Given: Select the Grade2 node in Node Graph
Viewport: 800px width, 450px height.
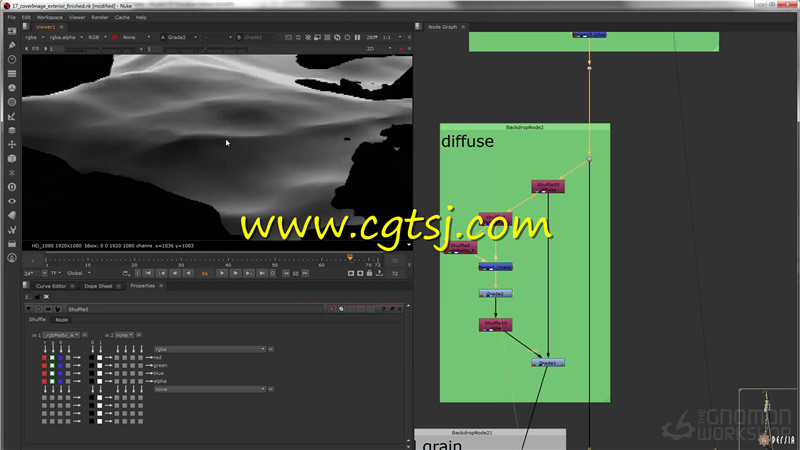Looking at the screenshot, I should 495,293.
